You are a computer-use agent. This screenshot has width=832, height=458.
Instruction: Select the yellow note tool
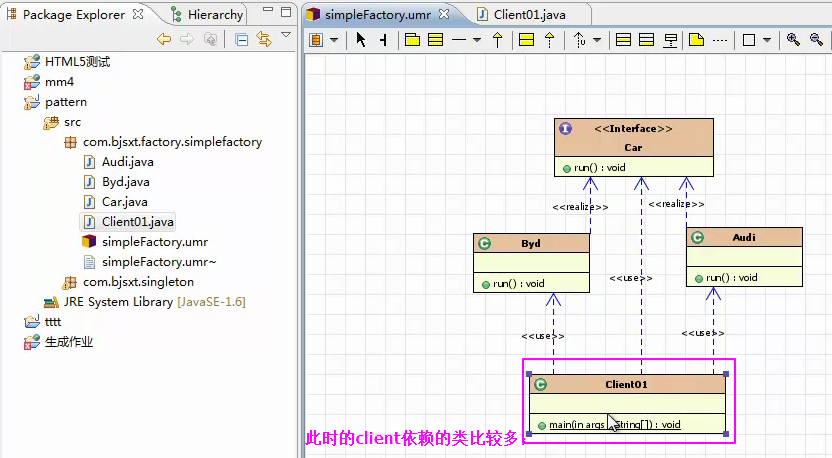[696, 40]
